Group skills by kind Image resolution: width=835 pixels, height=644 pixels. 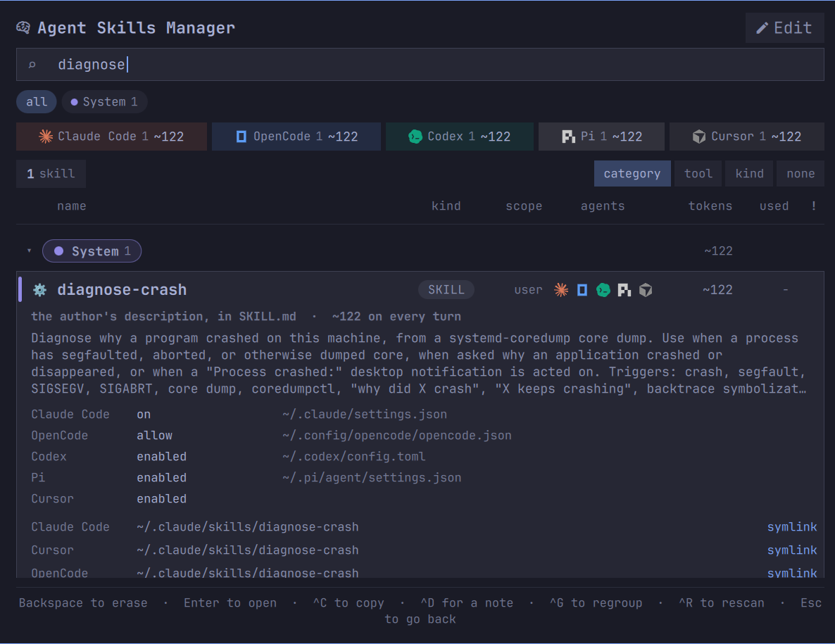(x=749, y=174)
